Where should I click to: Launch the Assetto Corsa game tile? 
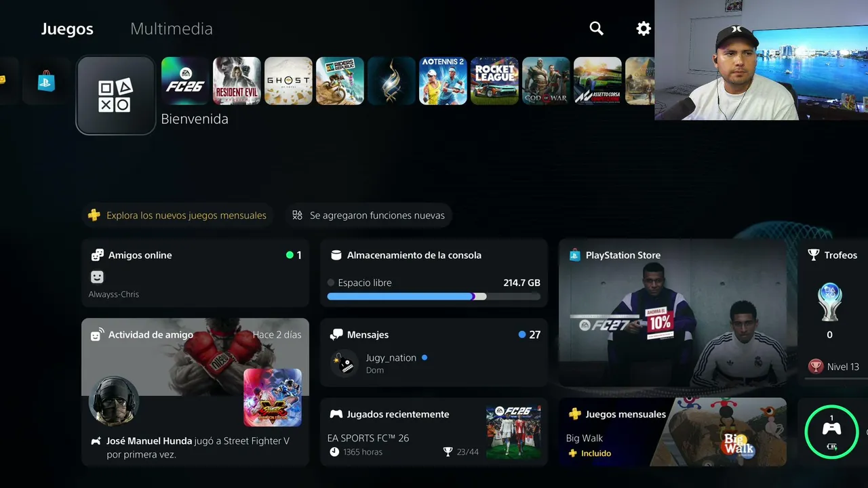(597, 81)
